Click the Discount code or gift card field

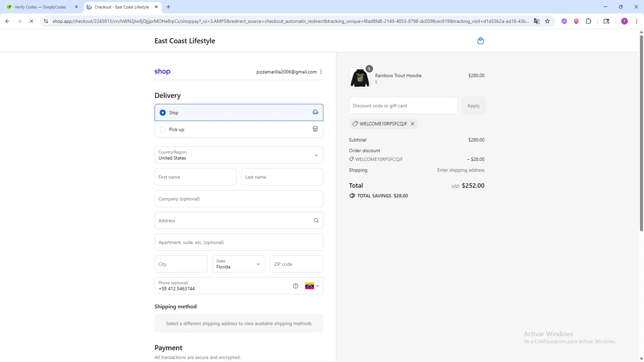pos(403,106)
